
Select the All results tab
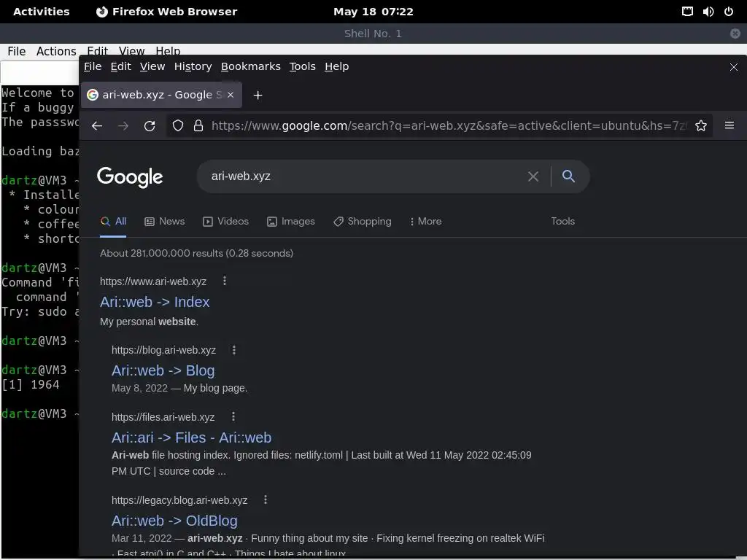(113, 222)
